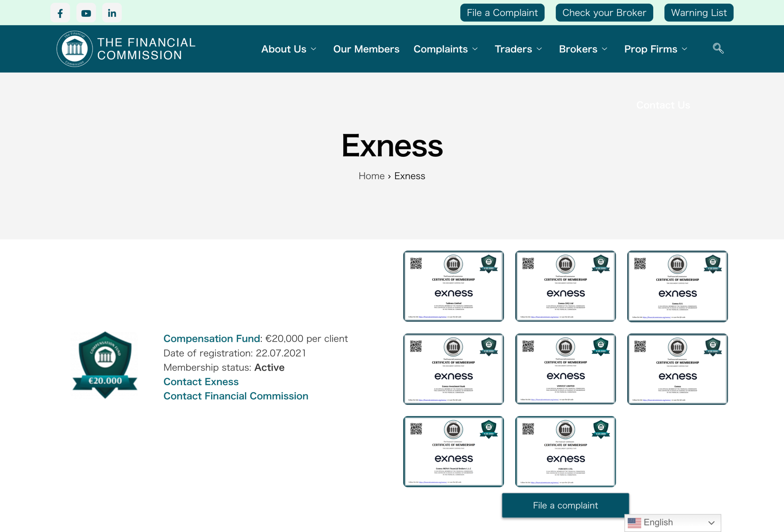This screenshot has width=784, height=532.
Task: Click the Complaints chevron arrow
Action: click(x=475, y=49)
